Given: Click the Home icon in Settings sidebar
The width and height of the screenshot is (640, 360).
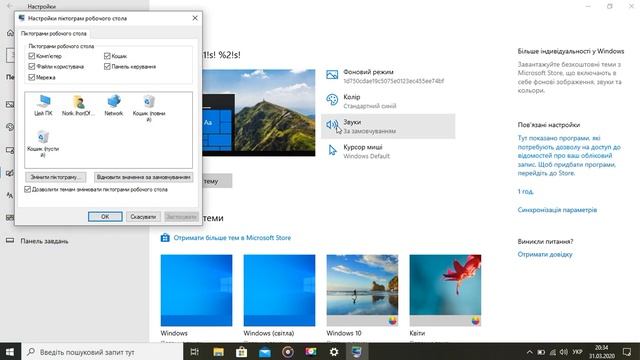Looking at the screenshot, I should tap(10, 33).
